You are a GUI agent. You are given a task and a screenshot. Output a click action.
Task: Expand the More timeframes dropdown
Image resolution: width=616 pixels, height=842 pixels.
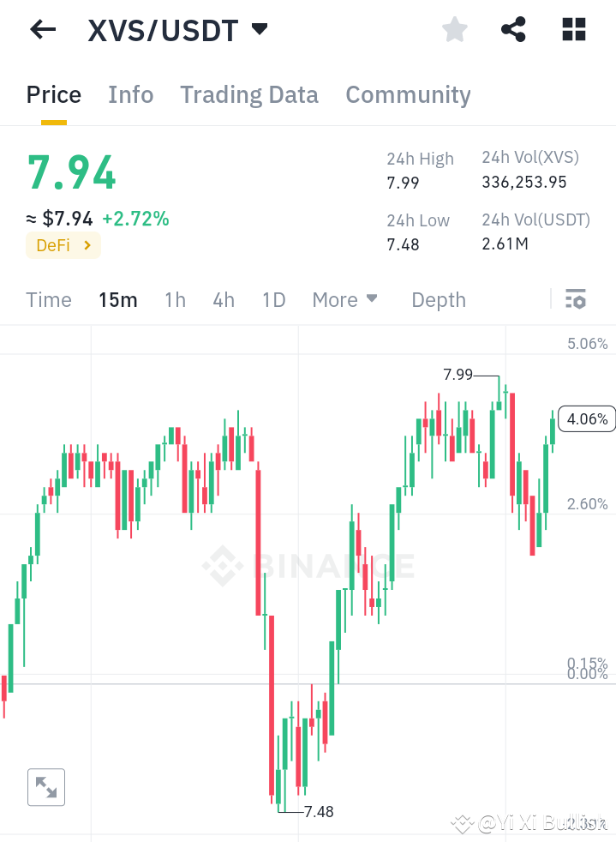pyautogui.click(x=344, y=300)
